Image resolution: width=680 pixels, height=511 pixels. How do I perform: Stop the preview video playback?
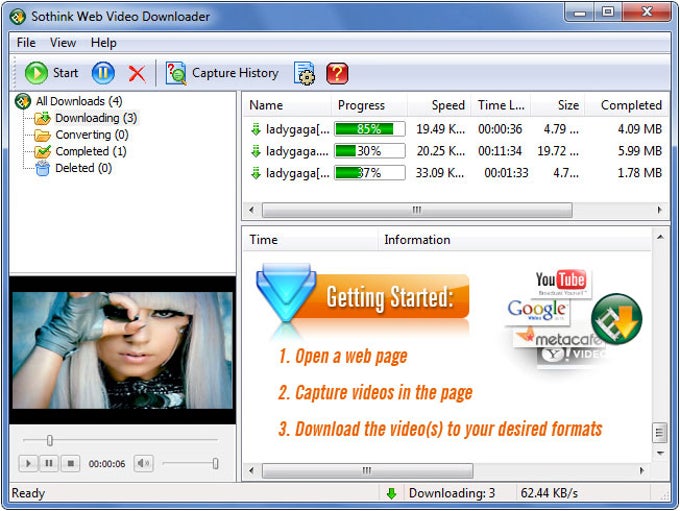tap(70, 463)
